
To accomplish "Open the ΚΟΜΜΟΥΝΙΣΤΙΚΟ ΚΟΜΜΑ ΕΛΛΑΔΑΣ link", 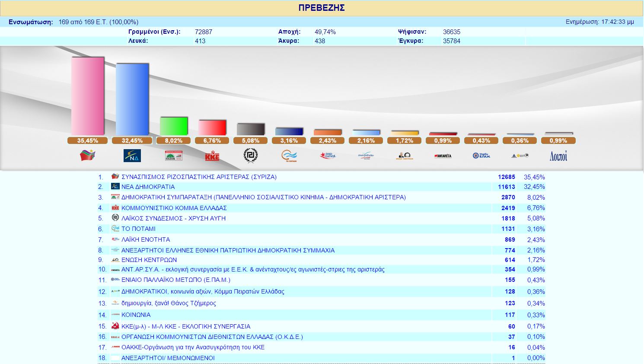I will coord(174,208).
